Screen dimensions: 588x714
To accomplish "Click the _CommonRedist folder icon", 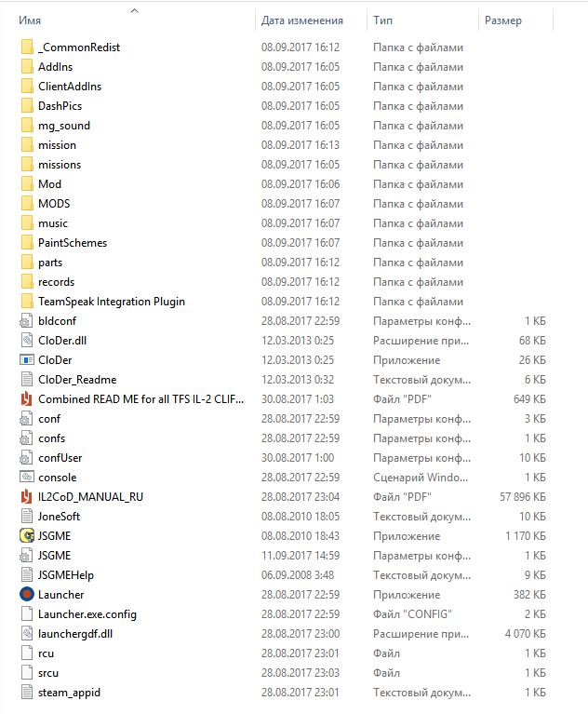I will (x=27, y=47).
